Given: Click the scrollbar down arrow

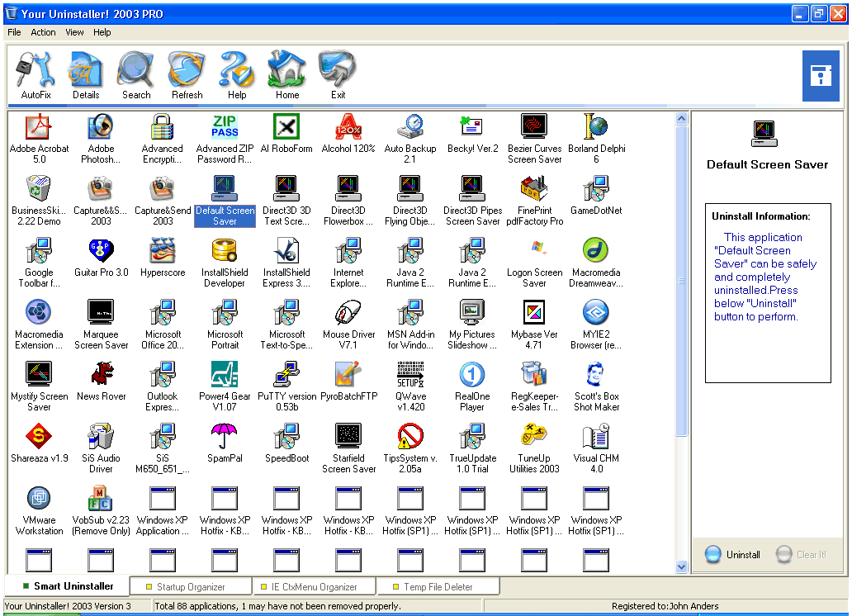Looking at the screenshot, I should coord(680,567).
